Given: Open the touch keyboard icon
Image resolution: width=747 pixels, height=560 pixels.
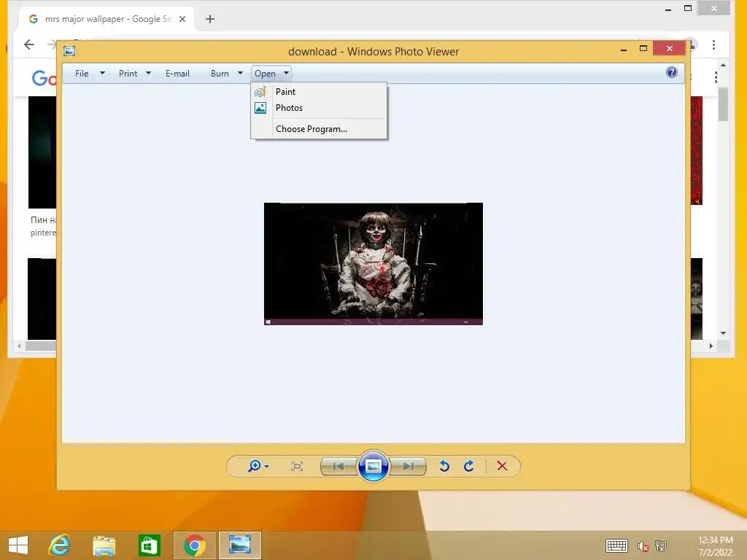Looking at the screenshot, I should pyautogui.click(x=616, y=545).
